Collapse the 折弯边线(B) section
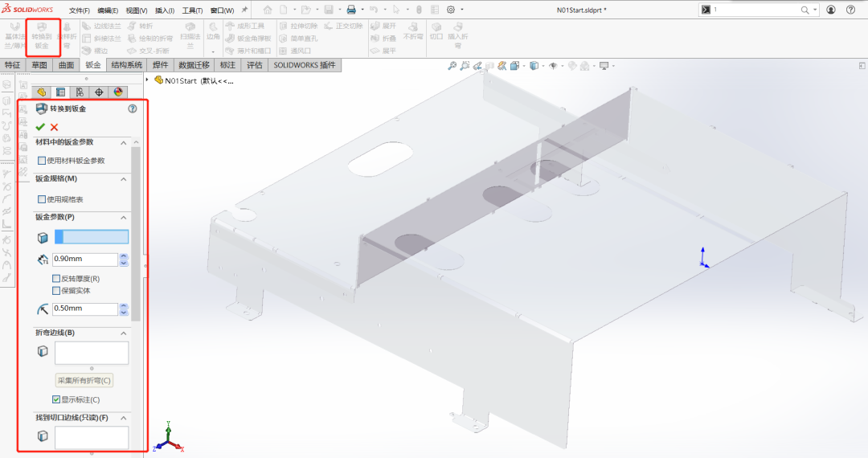 tap(124, 333)
